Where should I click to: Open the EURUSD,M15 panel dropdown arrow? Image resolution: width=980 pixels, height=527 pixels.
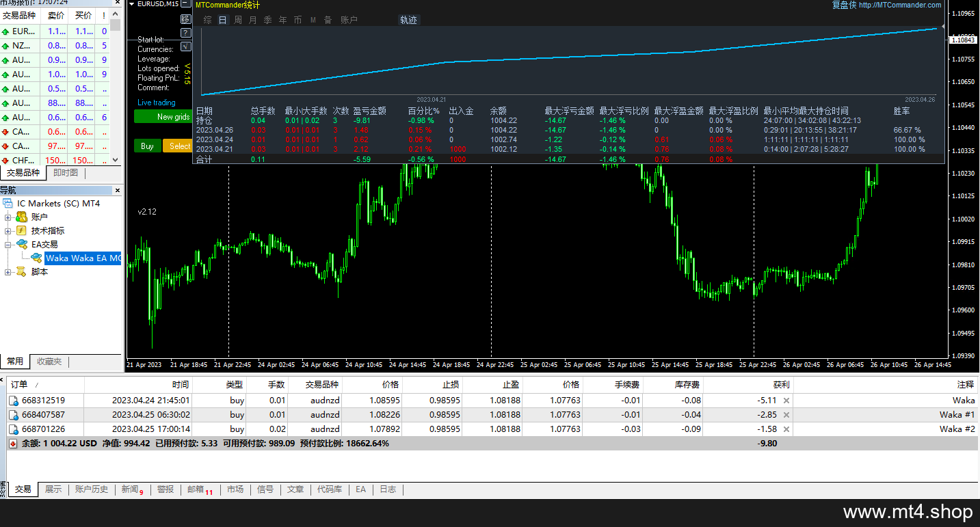(133, 4)
